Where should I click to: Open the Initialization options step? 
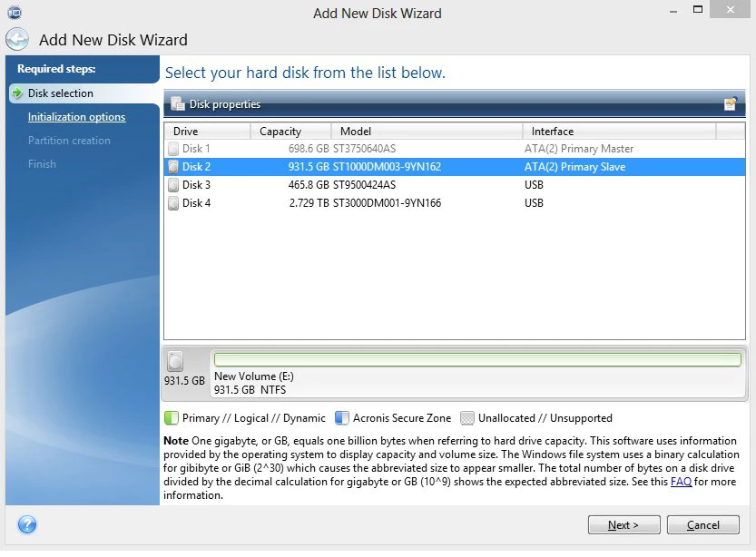pyautogui.click(x=76, y=117)
